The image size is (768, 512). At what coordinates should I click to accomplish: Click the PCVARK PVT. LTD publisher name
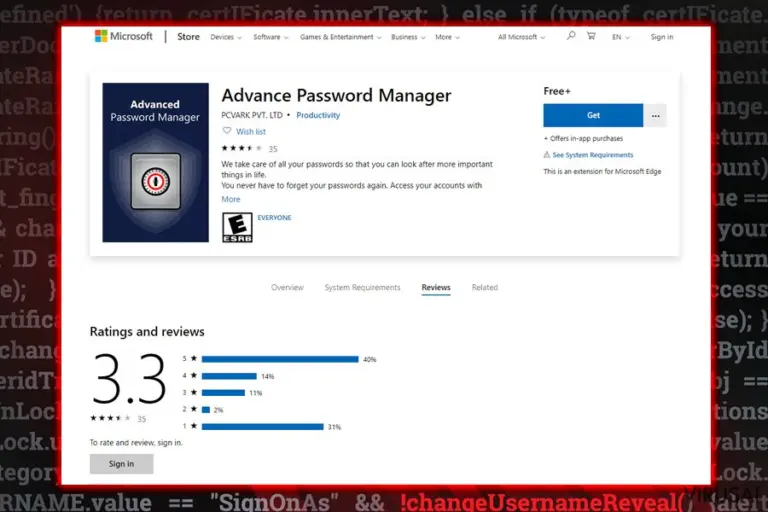[x=252, y=115]
